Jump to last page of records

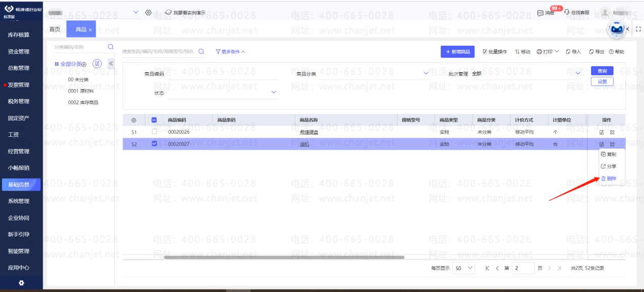tap(560, 268)
